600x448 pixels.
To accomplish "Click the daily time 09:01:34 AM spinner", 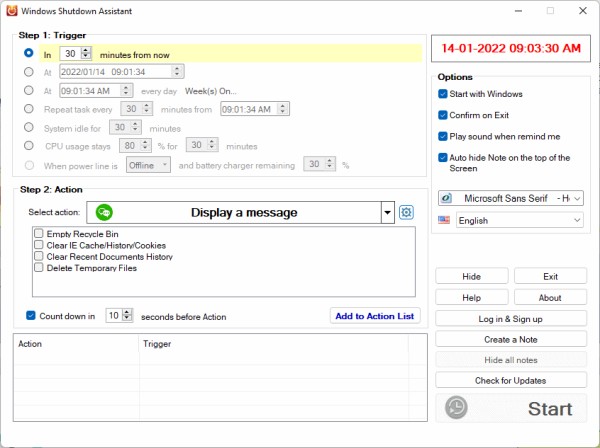I will (126, 91).
